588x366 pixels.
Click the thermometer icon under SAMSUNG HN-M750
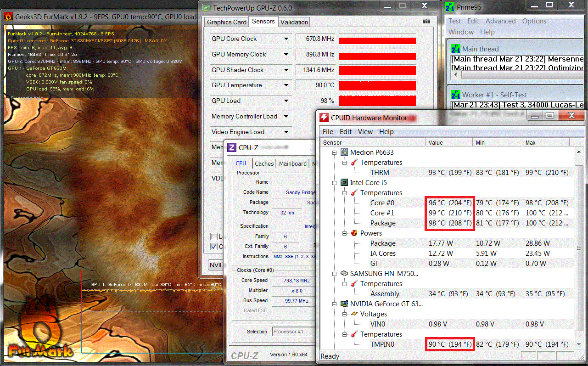pos(354,284)
